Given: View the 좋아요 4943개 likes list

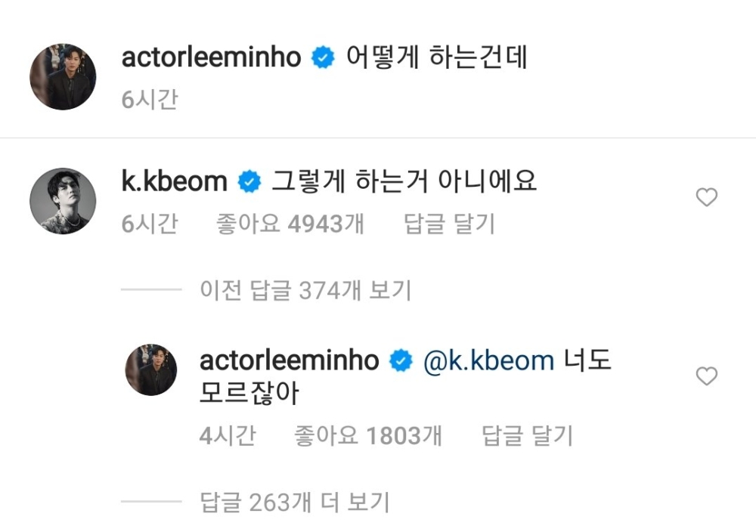Looking at the screenshot, I should pos(290,224).
